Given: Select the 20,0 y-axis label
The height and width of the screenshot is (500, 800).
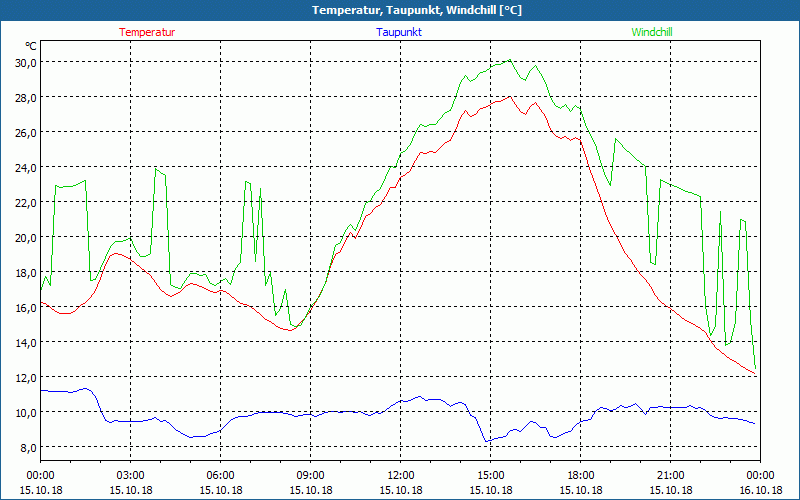Looking at the screenshot, I should click(24, 237).
